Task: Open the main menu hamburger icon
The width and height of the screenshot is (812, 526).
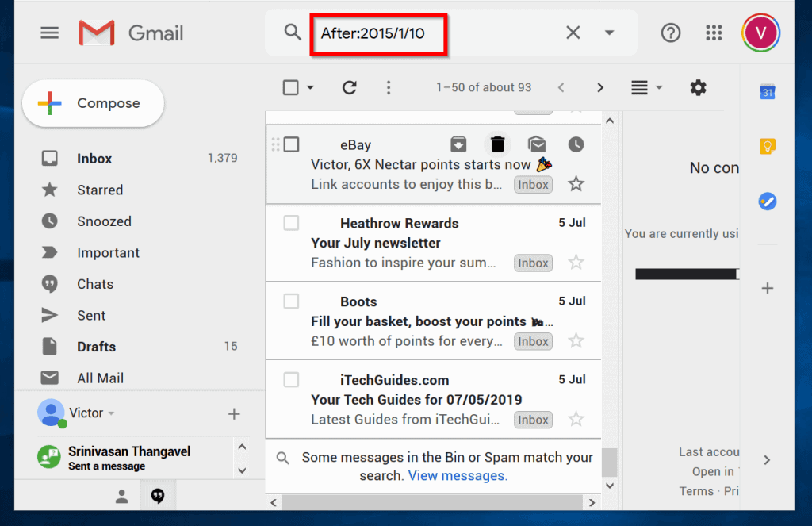Action: click(x=50, y=33)
